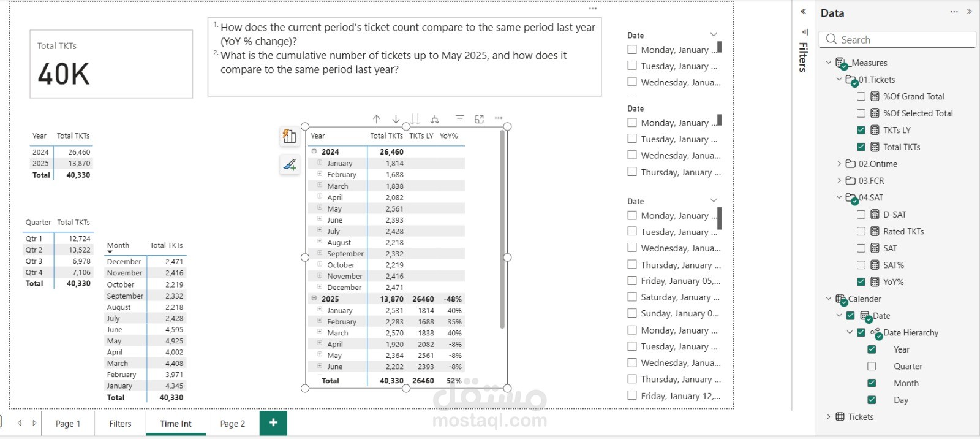Uncheck the Day hierarchy level
This screenshot has width=980, height=439.
pos(872,400)
